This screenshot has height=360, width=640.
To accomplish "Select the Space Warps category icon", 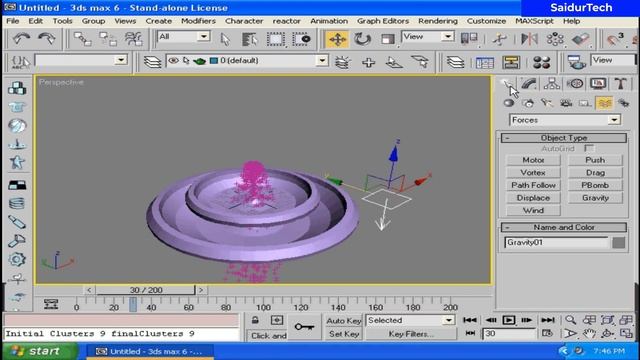I will (x=604, y=103).
